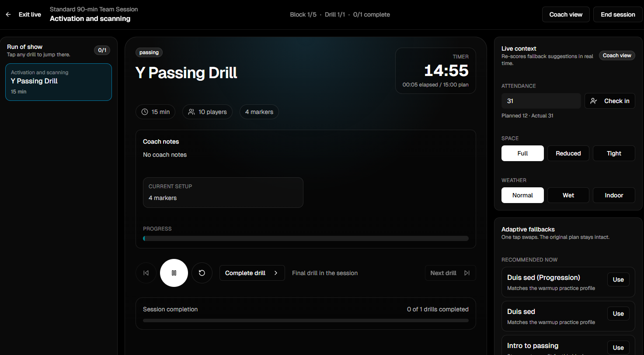
Task: Open the Complete drill chevron
Action: point(276,272)
